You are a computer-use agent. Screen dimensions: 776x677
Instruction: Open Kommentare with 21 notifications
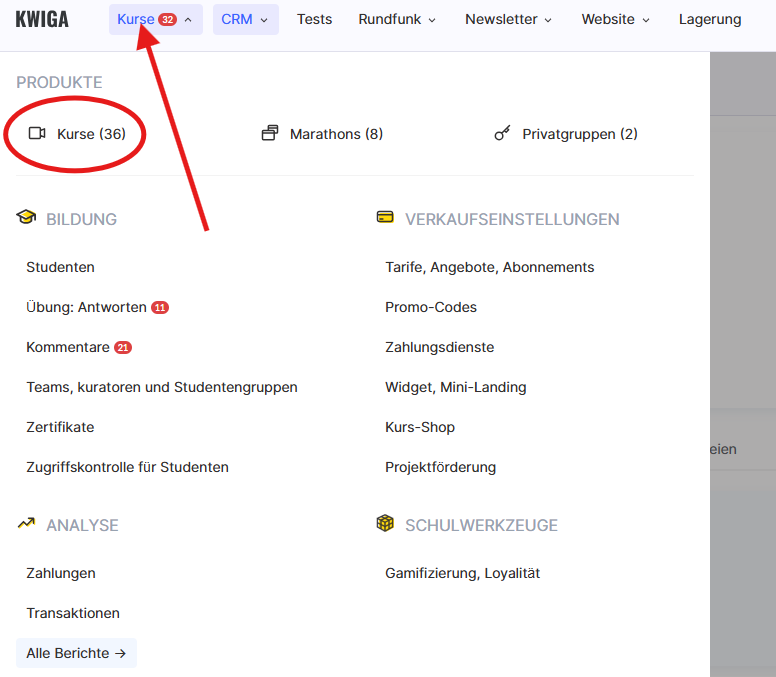[x=68, y=347]
